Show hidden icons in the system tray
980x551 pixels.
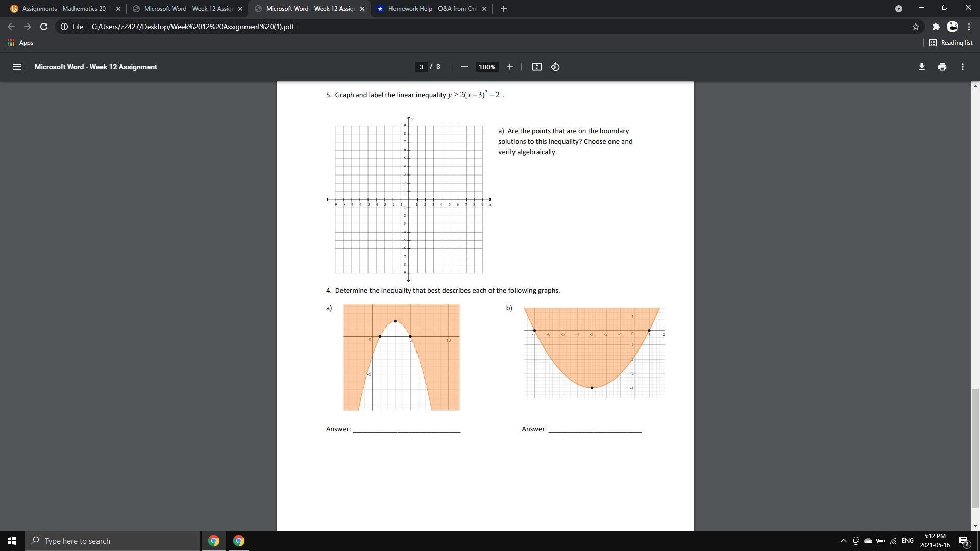(843, 541)
